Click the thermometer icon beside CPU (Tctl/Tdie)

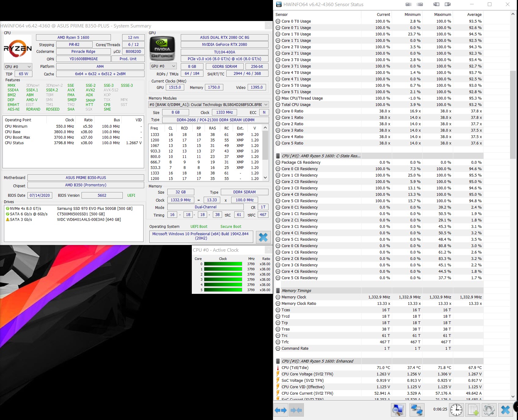point(278,368)
